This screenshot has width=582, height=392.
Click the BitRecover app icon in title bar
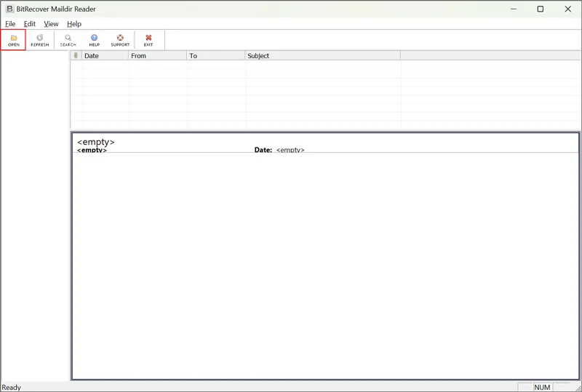[9, 9]
